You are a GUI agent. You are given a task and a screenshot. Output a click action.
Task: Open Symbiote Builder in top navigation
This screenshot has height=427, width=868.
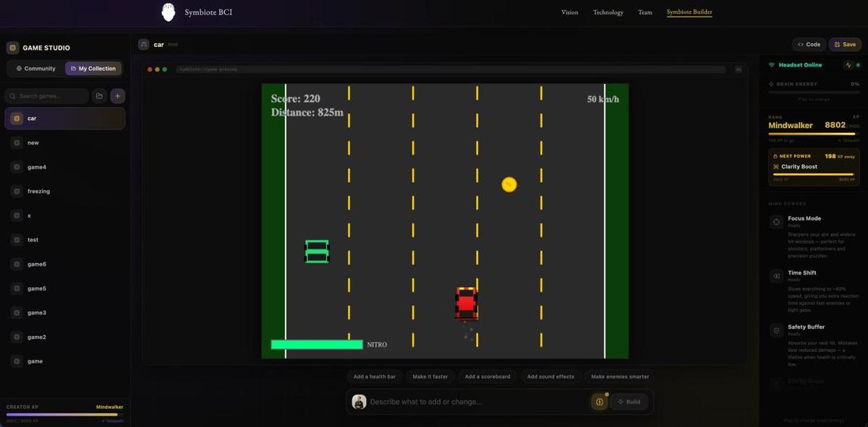click(x=689, y=12)
